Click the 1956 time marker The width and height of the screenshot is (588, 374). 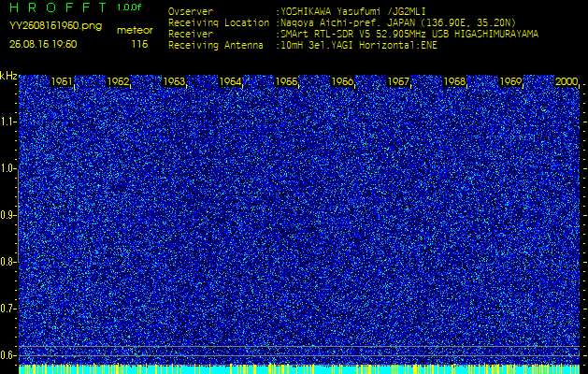pos(342,81)
